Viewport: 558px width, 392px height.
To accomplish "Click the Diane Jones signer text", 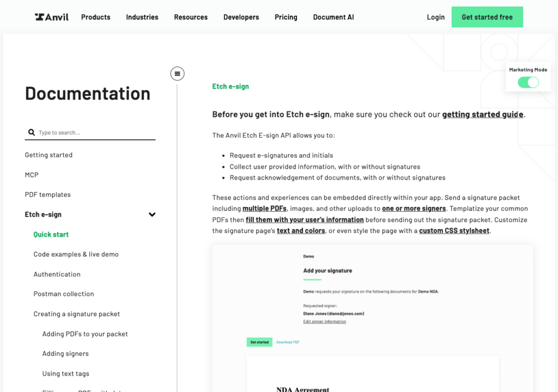I will point(333,314).
